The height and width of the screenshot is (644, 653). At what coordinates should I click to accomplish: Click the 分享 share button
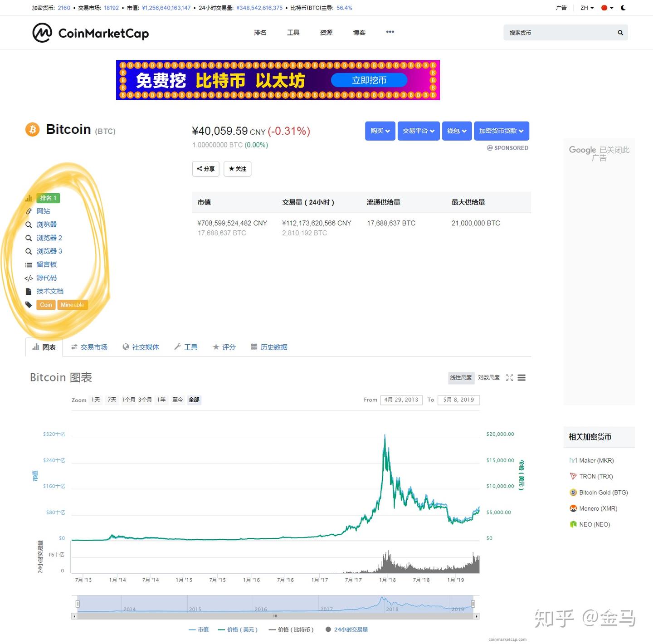pos(205,169)
